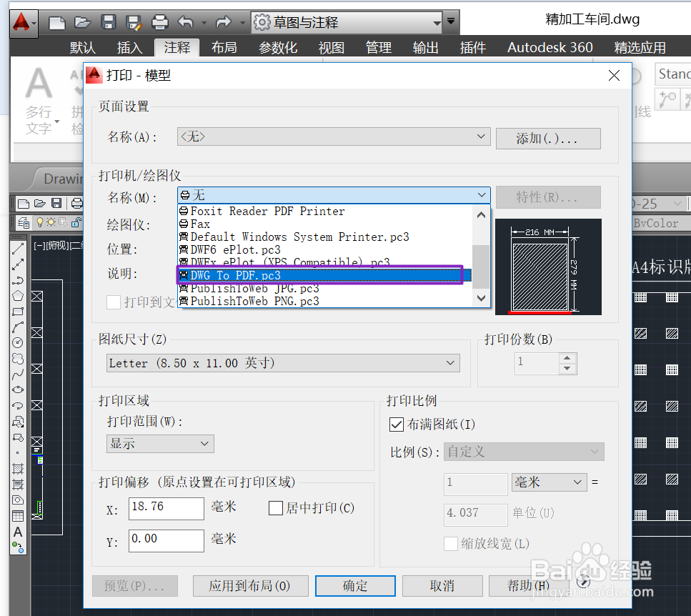Open the page setup name dropdown
The width and height of the screenshot is (691, 616).
pyautogui.click(x=334, y=136)
